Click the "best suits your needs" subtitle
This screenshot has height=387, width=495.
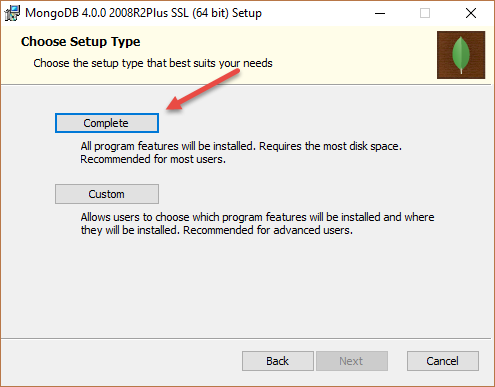(x=221, y=63)
